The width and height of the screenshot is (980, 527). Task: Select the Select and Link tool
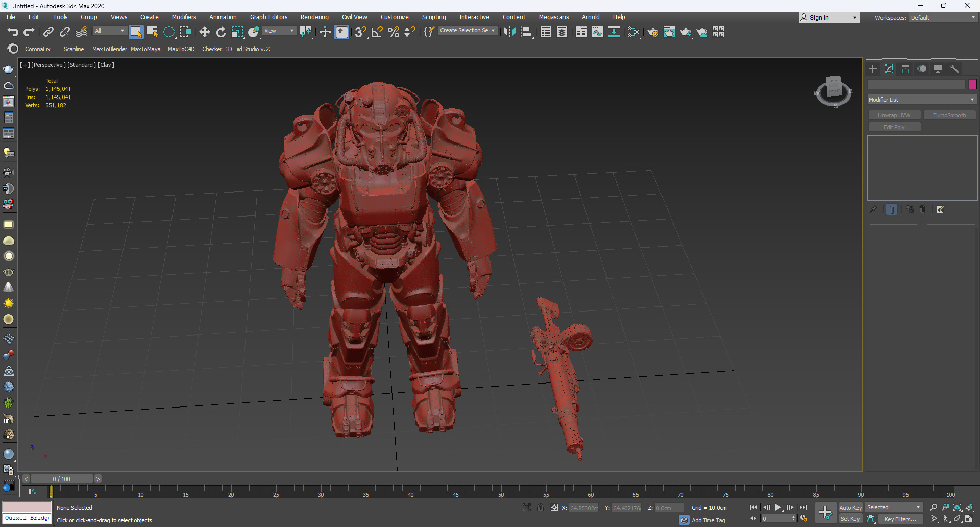coord(48,32)
